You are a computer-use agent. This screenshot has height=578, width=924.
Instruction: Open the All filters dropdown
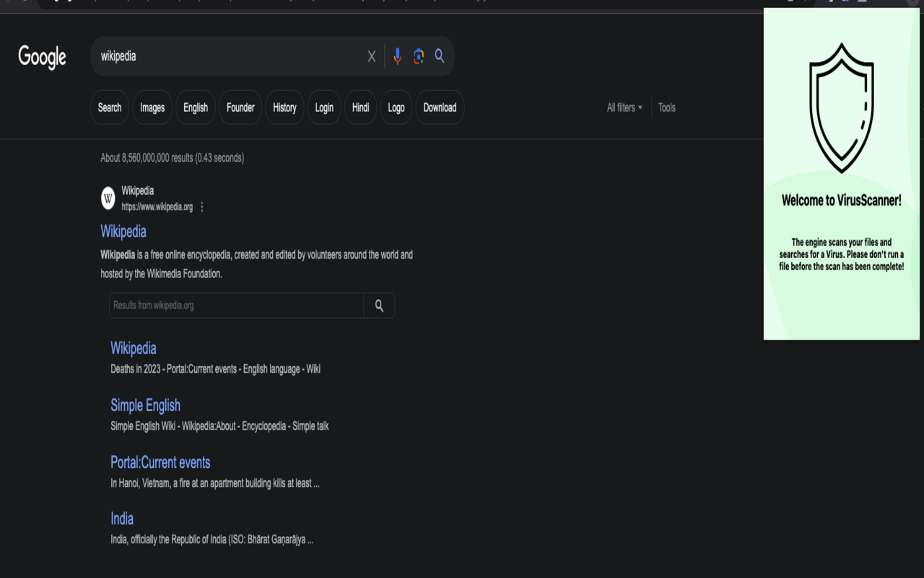pyautogui.click(x=623, y=107)
